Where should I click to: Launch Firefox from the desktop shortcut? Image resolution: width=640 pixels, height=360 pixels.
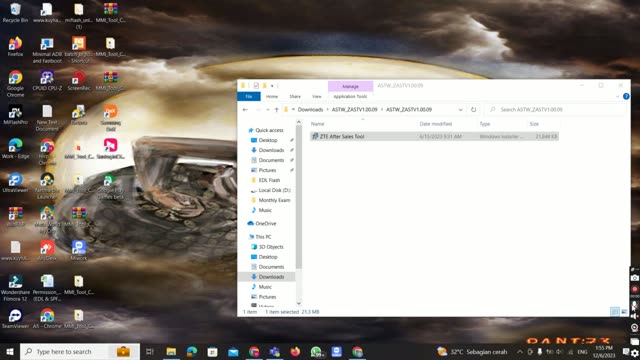click(x=15, y=47)
